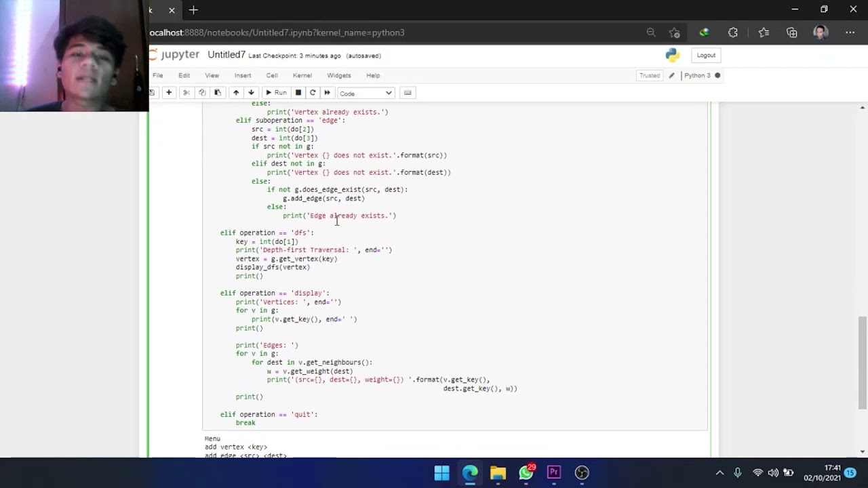Open the Collections icon
The image size is (868, 488).
click(792, 33)
